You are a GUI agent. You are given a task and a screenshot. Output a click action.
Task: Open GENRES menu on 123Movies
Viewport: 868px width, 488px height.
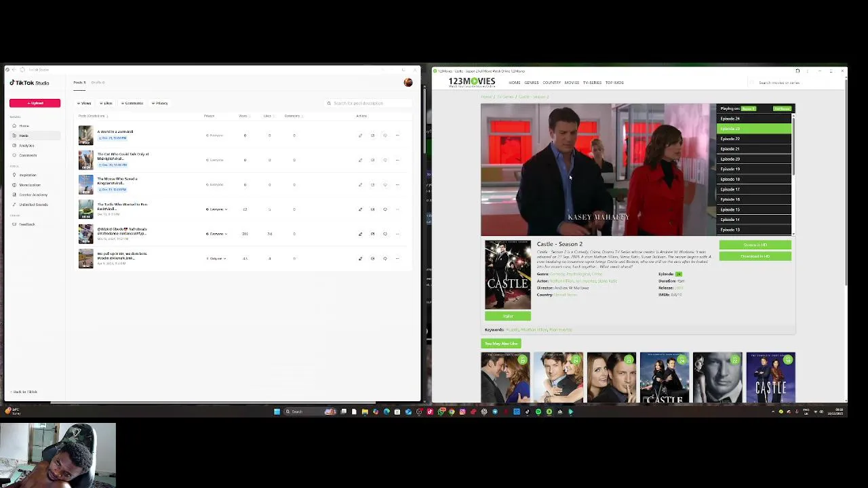(531, 83)
